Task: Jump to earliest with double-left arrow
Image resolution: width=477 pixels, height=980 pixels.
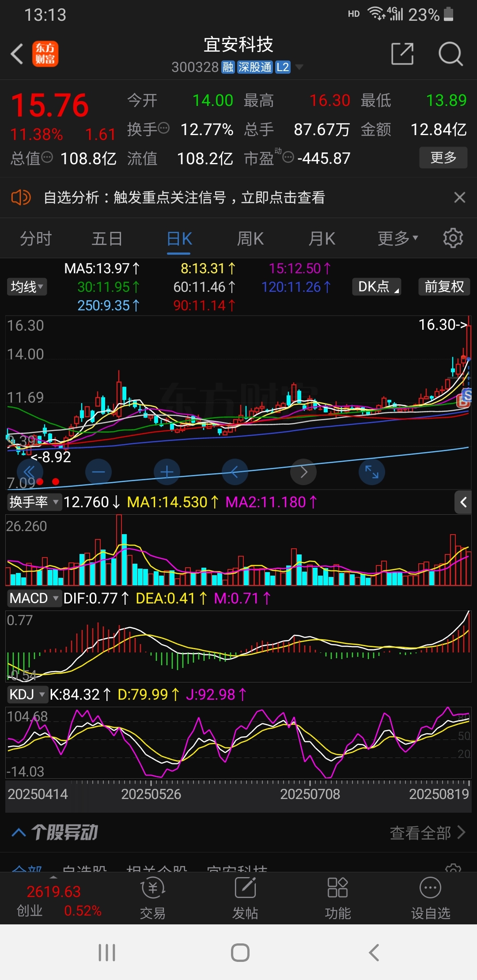Action: coord(30,472)
